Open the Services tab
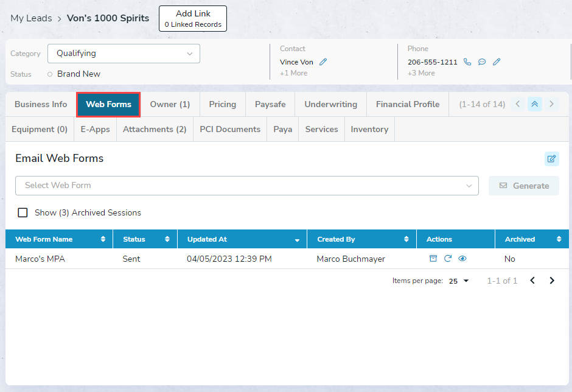 click(x=321, y=129)
